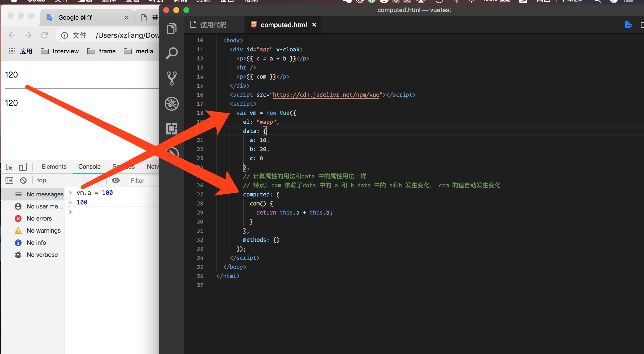
Task: Open the Extensions view icon
Action: 172,129
